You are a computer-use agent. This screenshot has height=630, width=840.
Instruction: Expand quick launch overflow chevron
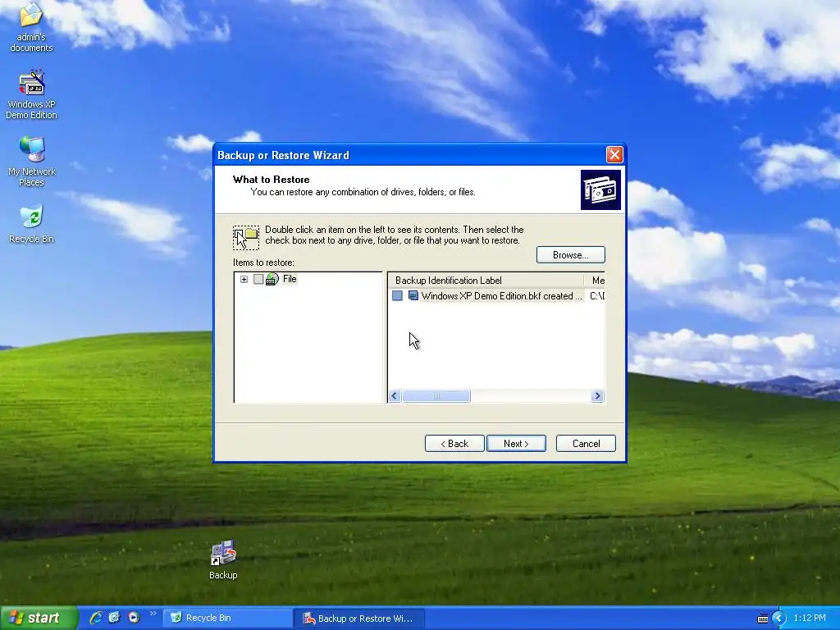click(153, 614)
